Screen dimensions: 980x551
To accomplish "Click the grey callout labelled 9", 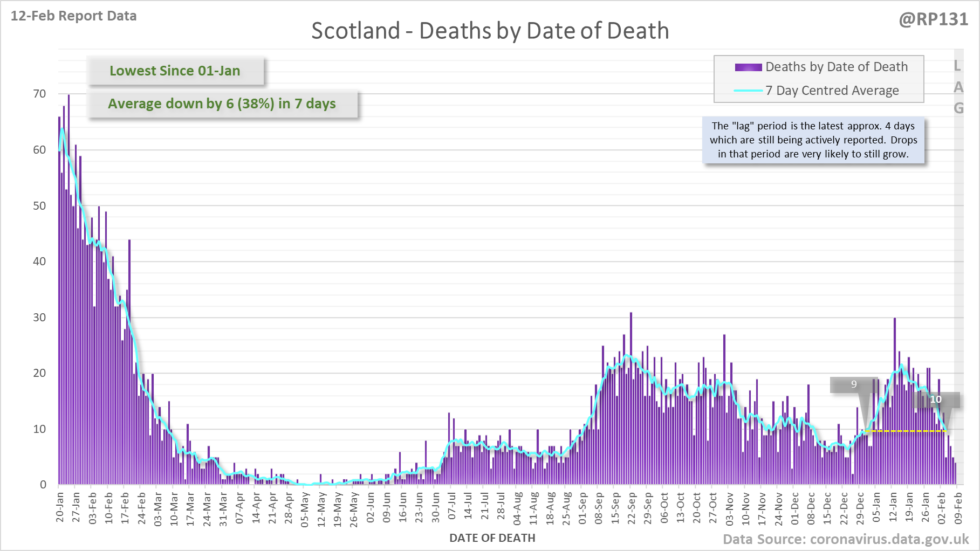I will pos(853,384).
